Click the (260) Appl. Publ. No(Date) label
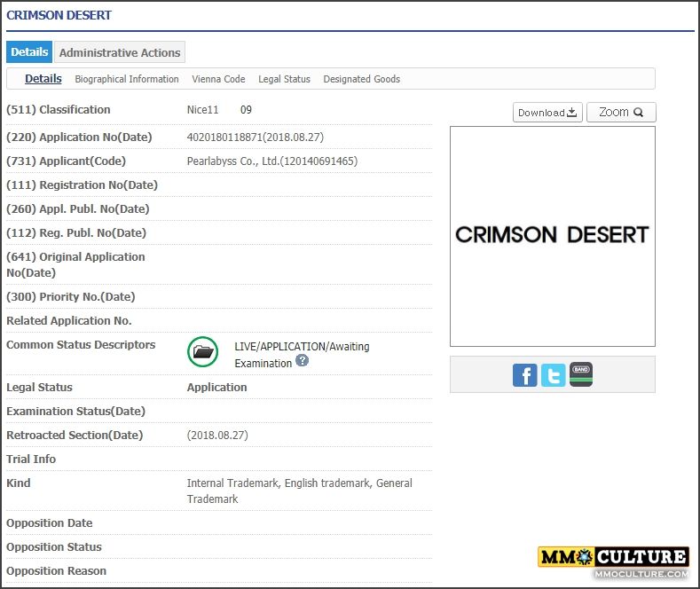The height and width of the screenshot is (589, 700). click(x=78, y=208)
